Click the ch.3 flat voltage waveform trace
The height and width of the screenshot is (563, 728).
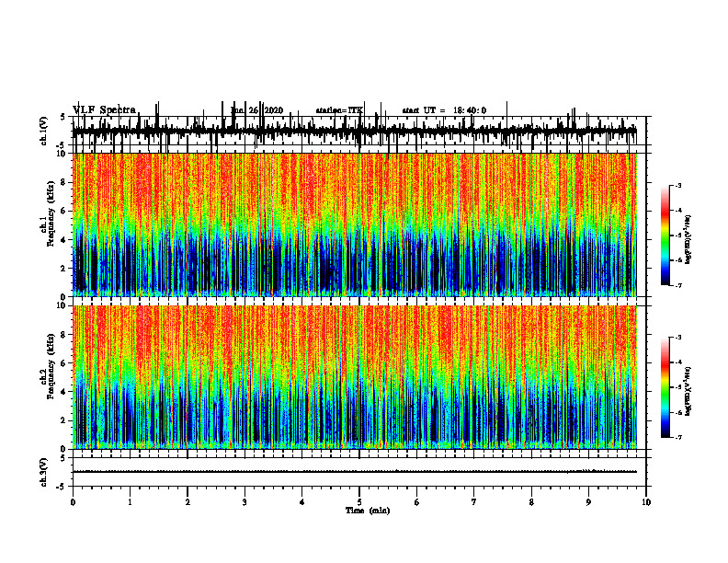[355, 472]
